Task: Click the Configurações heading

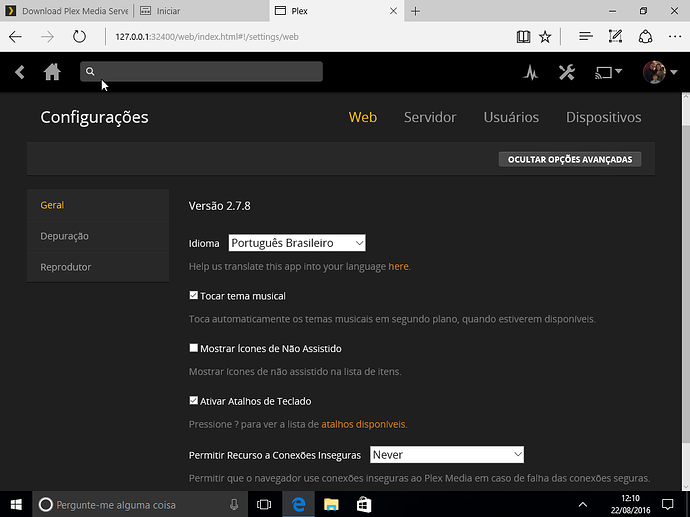Action: coord(95,117)
